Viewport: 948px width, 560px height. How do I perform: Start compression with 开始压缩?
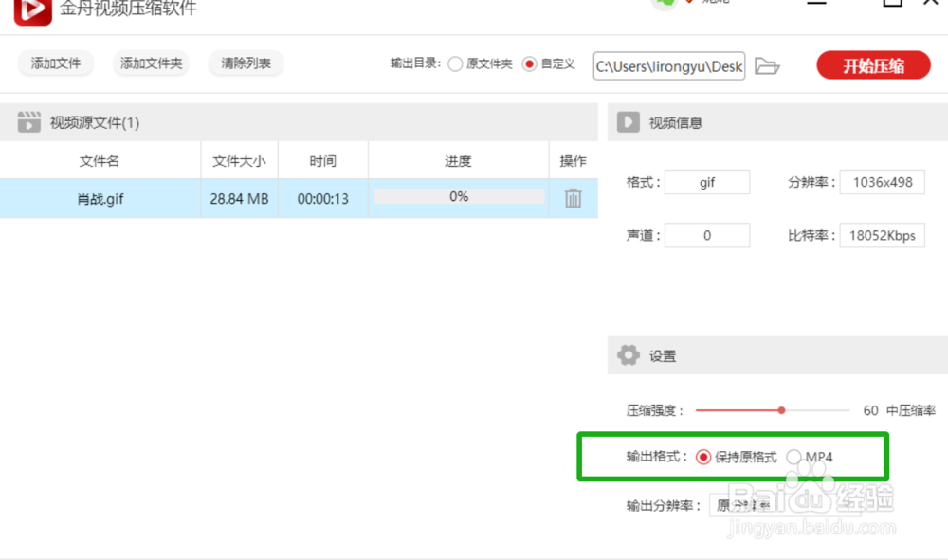point(872,65)
